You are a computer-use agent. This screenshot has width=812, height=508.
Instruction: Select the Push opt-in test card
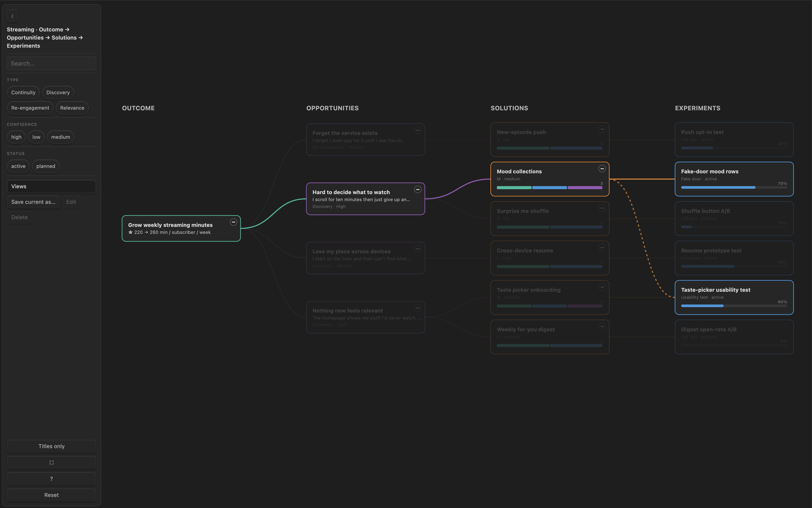click(x=734, y=139)
